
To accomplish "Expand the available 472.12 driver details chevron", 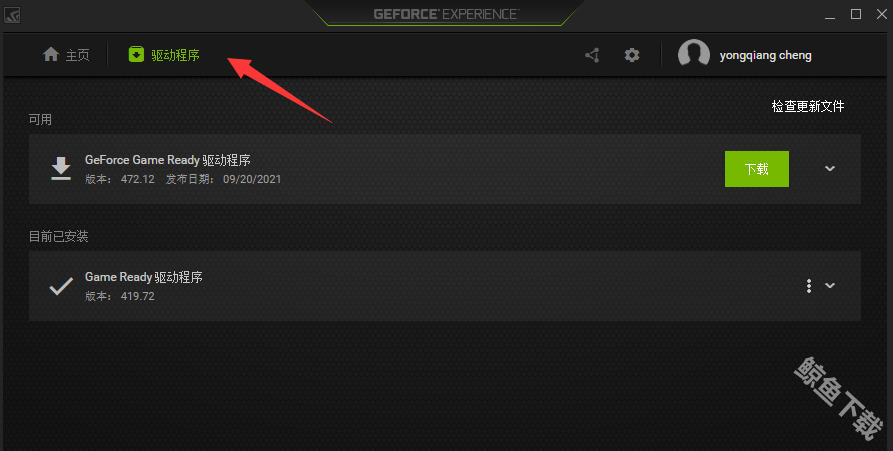I will (830, 169).
